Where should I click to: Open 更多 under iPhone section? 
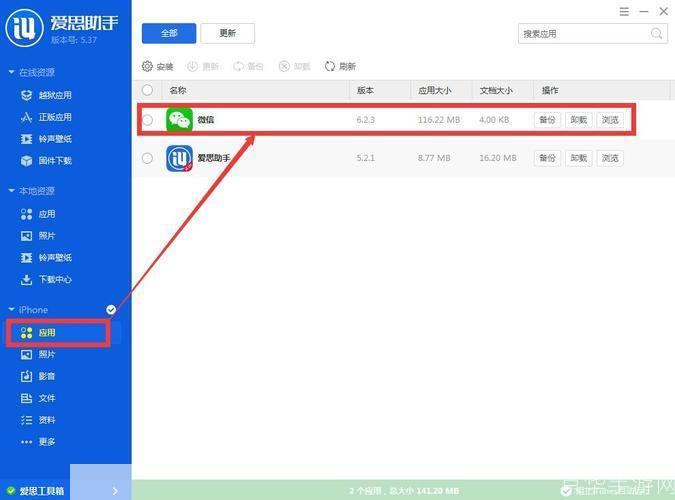pyautogui.click(x=38, y=441)
